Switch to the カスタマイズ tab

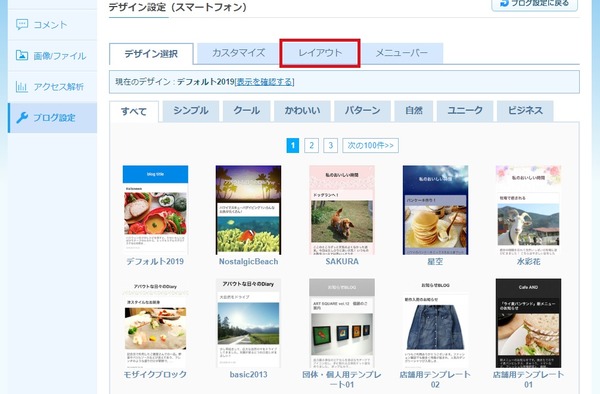pyautogui.click(x=238, y=53)
